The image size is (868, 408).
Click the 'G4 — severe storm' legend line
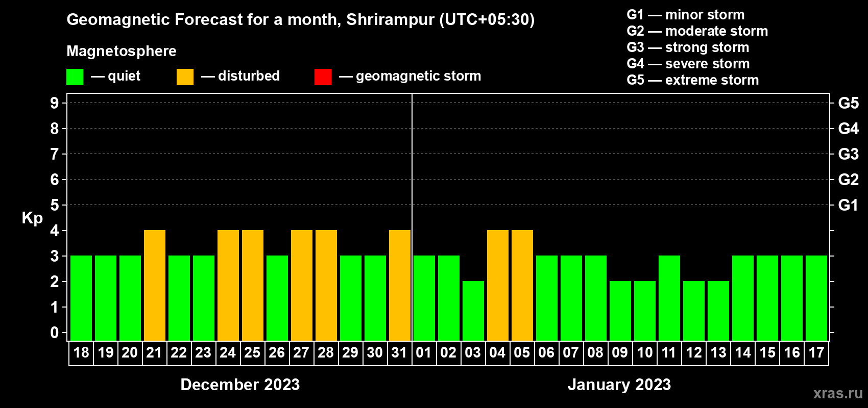click(x=688, y=64)
